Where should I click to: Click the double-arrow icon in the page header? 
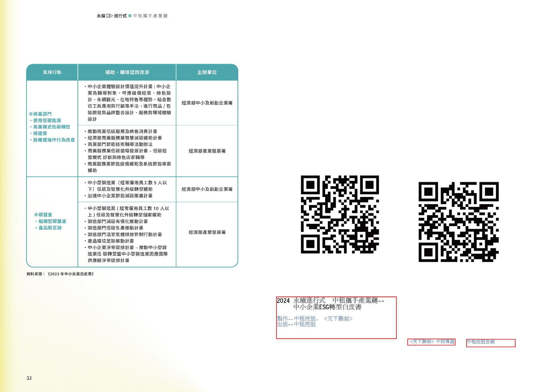pyautogui.click(x=109, y=16)
